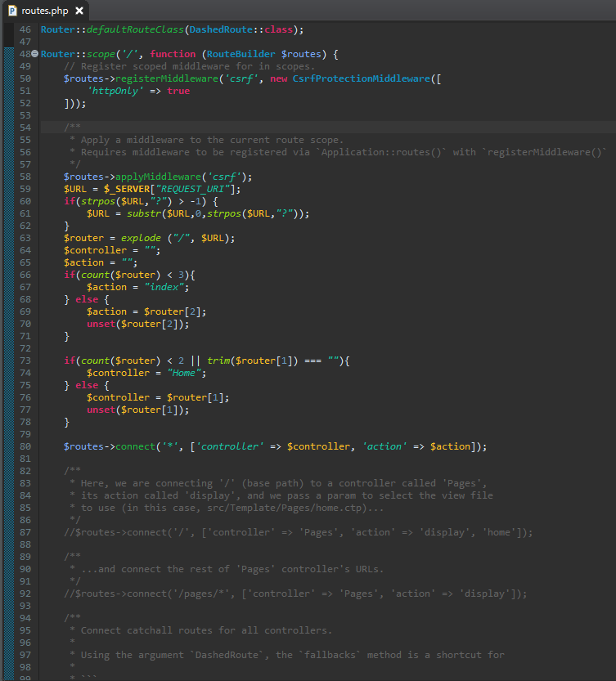Click 'explode' function call on line 63

click(141, 238)
